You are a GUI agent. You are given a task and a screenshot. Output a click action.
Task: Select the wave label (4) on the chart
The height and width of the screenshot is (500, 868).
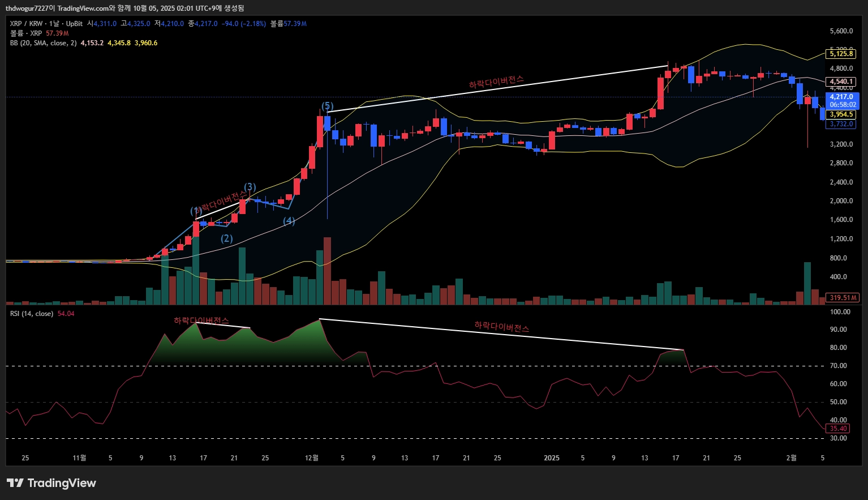(x=289, y=221)
